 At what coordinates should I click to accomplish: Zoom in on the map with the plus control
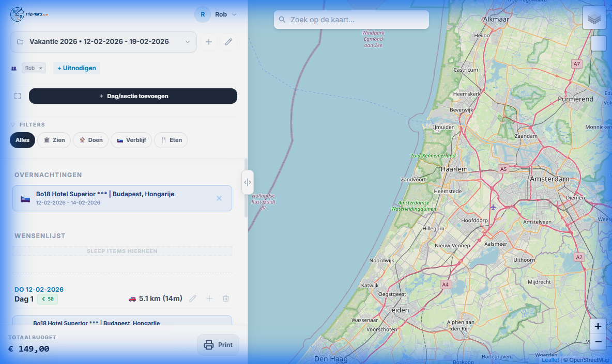(x=598, y=326)
